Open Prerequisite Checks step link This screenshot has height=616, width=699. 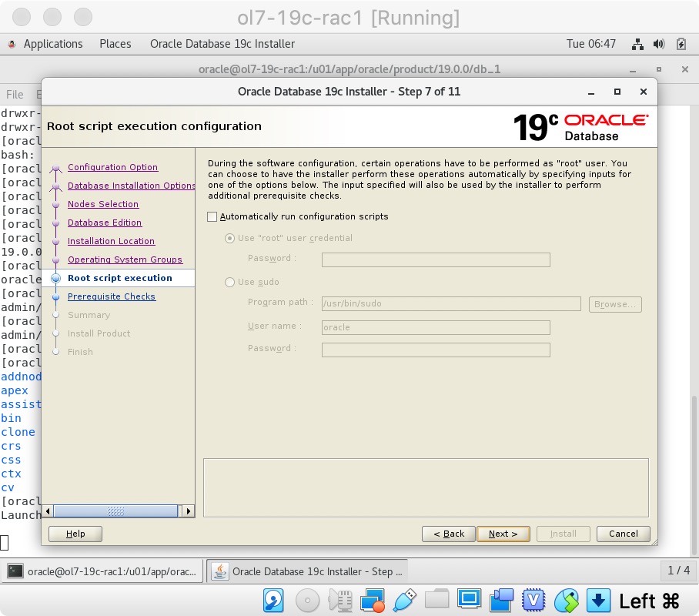pyautogui.click(x=112, y=296)
